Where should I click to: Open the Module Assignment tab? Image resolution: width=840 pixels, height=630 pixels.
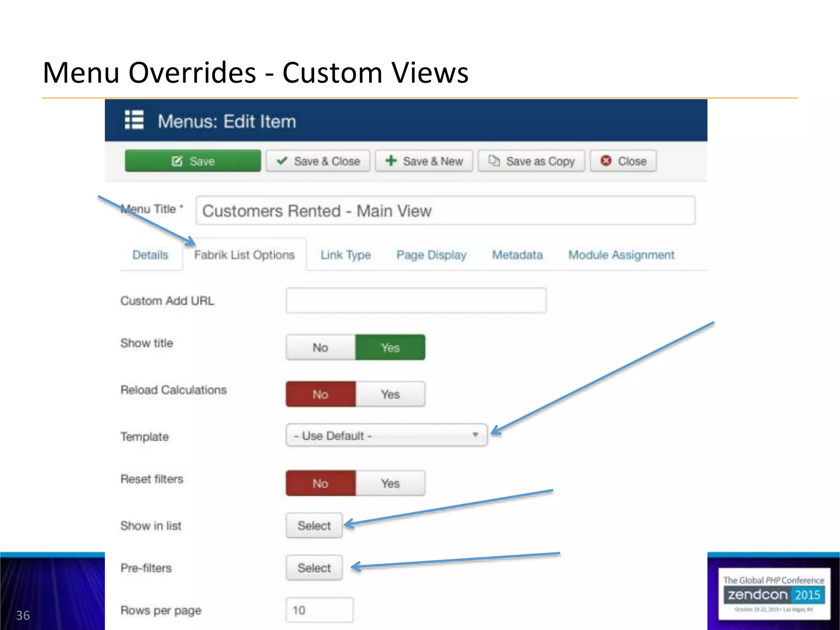(x=621, y=255)
